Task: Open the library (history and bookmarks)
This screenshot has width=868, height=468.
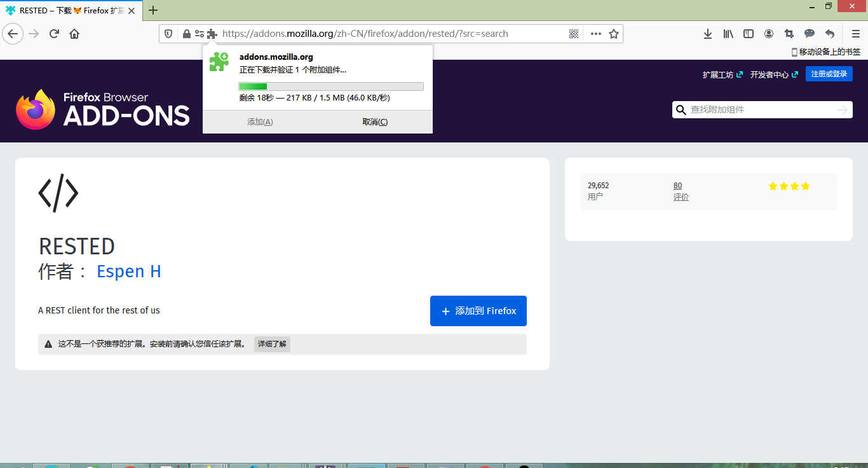Action: 728,34
